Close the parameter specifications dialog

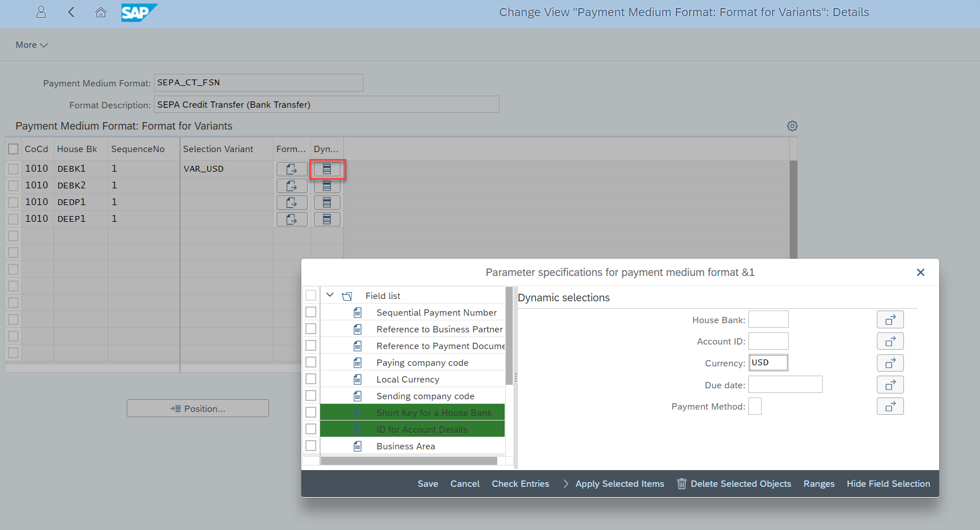pyautogui.click(x=921, y=272)
